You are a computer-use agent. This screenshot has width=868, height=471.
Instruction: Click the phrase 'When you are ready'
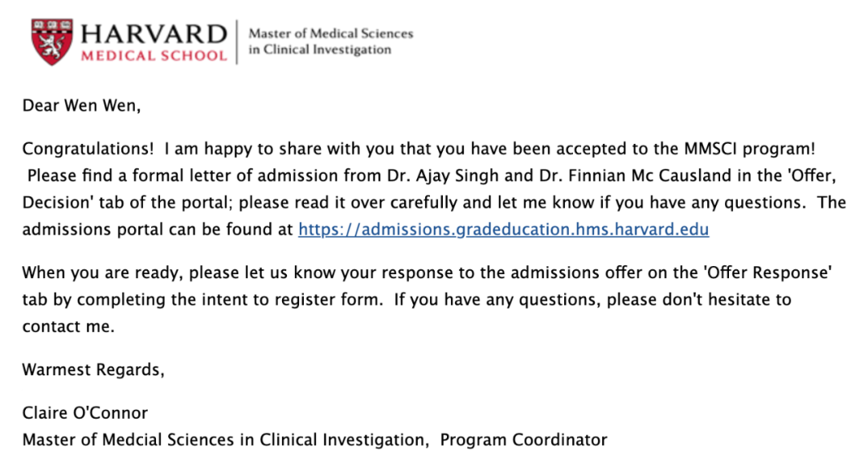click(100, 272)
